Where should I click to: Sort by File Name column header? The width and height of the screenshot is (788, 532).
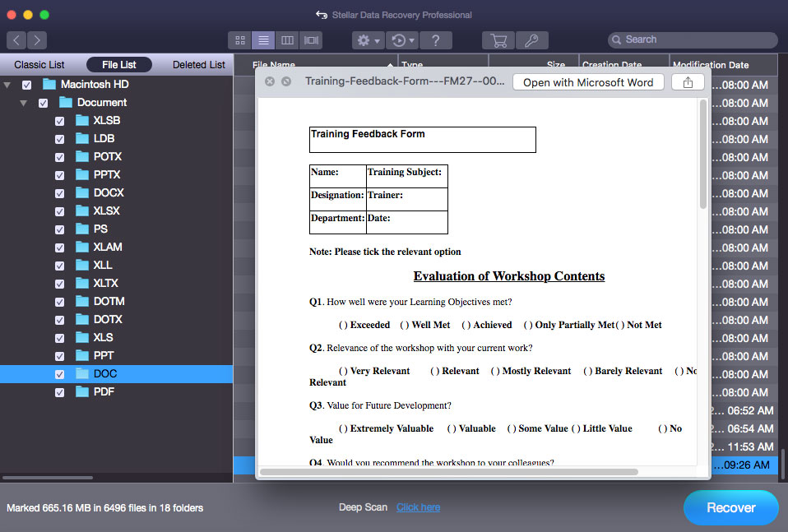click(x=316, y=65)
